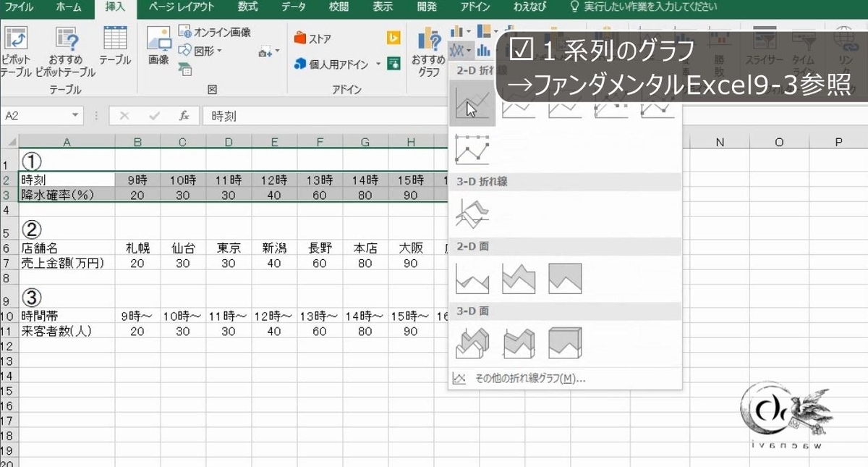Choose the 3-D stacked area chart
This screenshot has height=467, width=868.
[x=519, y=342]
